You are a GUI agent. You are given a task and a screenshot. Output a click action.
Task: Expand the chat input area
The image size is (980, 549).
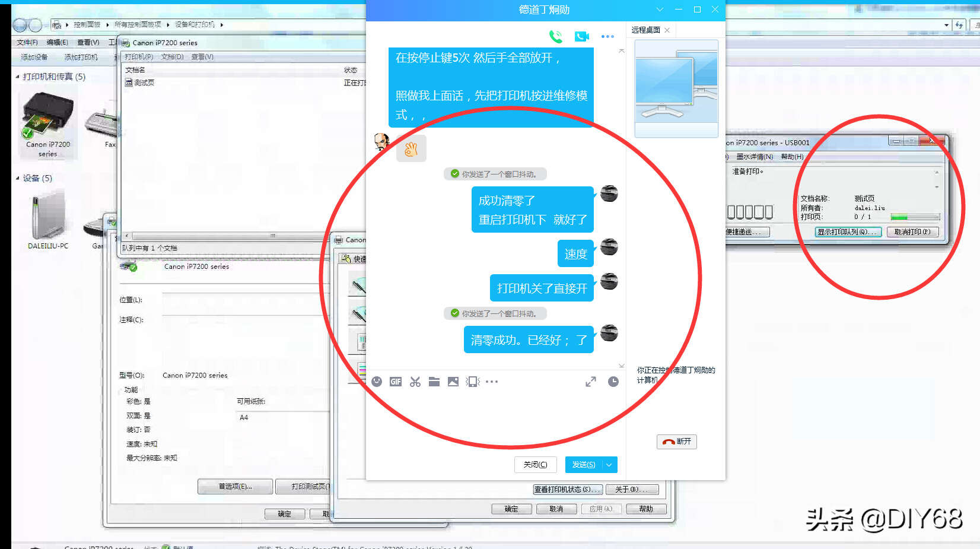click(591, 382)
